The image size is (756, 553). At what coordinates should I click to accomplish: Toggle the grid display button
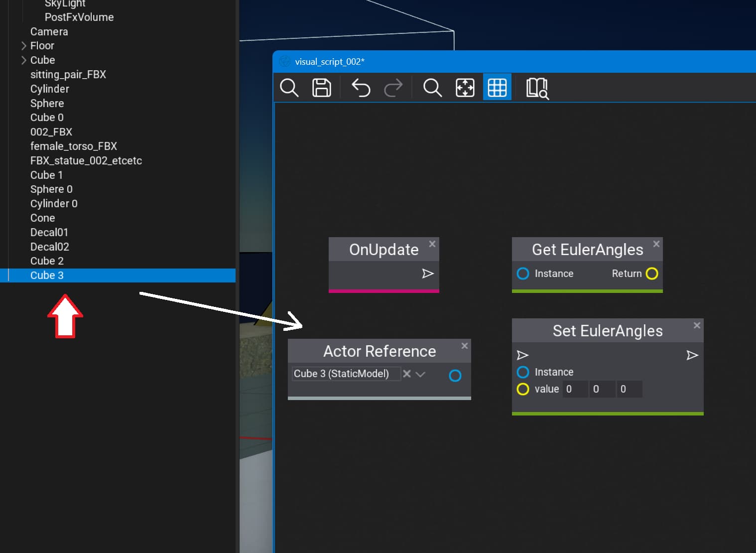tap(497, 88)
